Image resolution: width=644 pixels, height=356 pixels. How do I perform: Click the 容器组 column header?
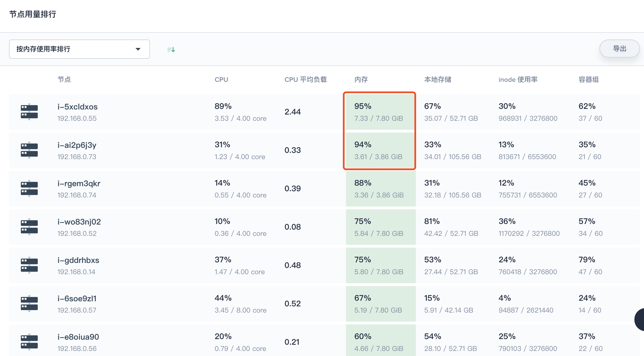click(x=589, y=80)
